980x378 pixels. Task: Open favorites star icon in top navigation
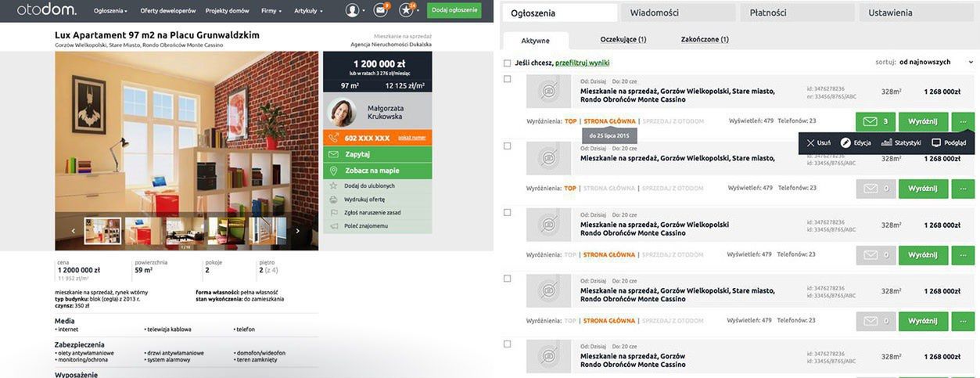coord(406,10)
